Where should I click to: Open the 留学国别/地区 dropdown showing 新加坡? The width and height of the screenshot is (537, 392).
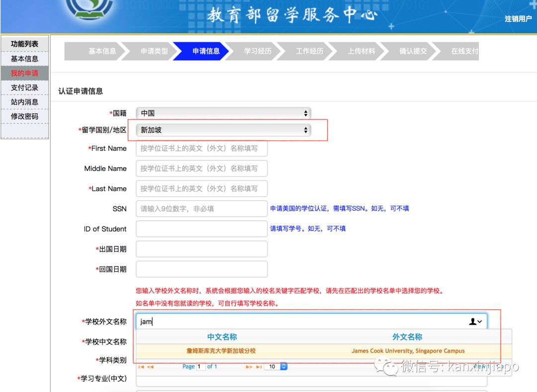tap(223, 130)
